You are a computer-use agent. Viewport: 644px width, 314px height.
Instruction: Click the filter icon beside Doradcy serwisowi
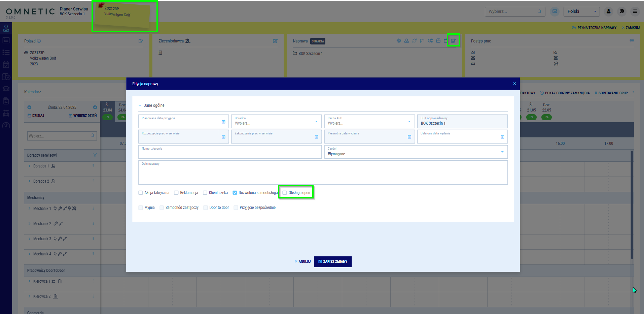(x=95, y=155)
